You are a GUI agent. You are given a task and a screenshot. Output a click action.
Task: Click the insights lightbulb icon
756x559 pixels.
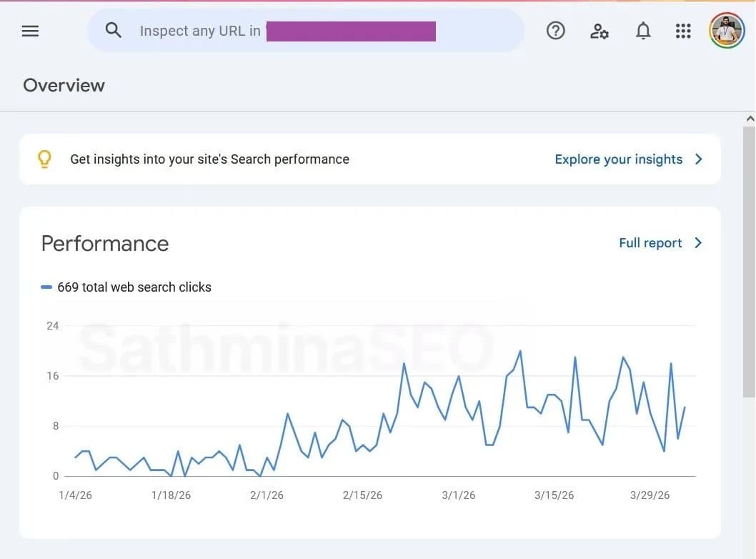(x=44, y=159)
